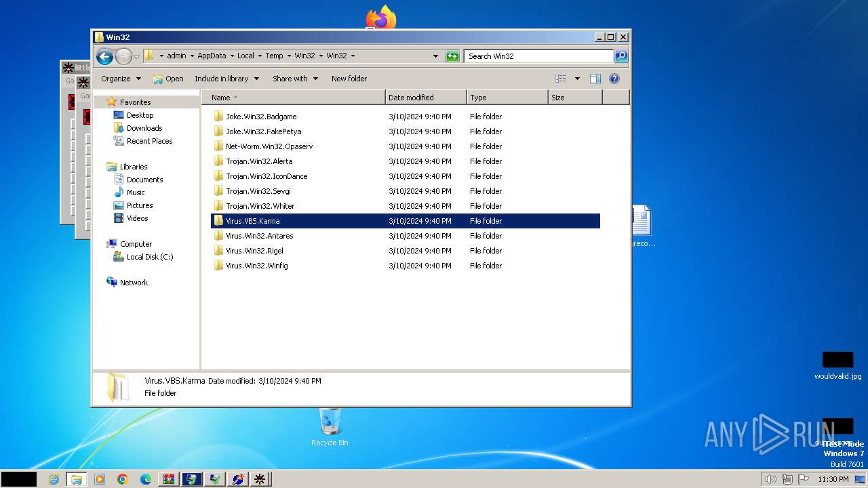The height and width of the screenshot is (488, 868).
Task: Select the Temp breadcrumb in the address bar
Action: tap(274, 56)
